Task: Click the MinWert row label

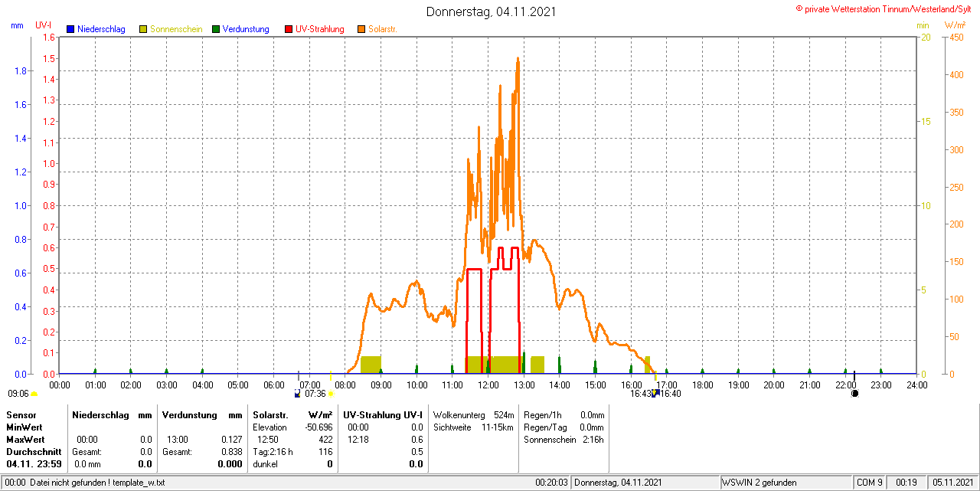Action: [24, 427]
